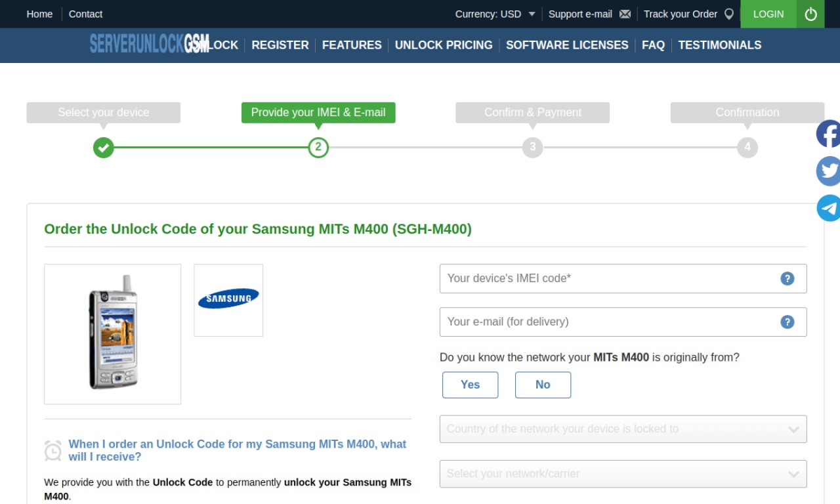Click the power icon beside LOGIN

point(811,14)
